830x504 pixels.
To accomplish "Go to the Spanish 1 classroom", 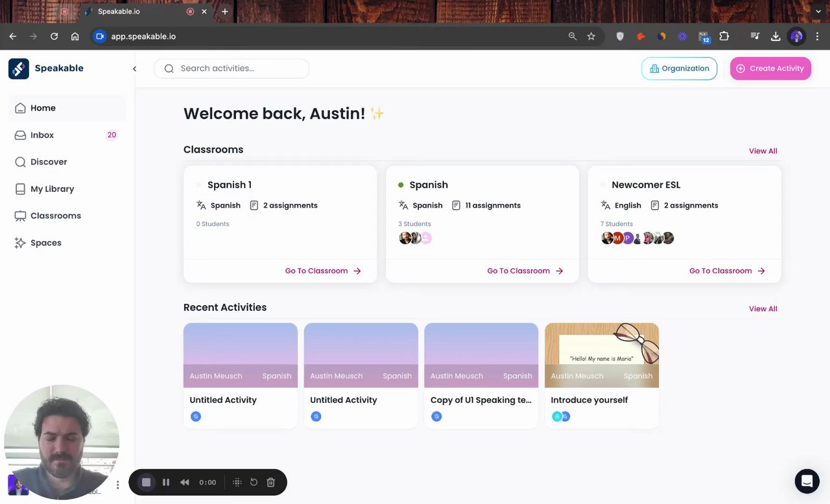I will click(x=323, y=271).
